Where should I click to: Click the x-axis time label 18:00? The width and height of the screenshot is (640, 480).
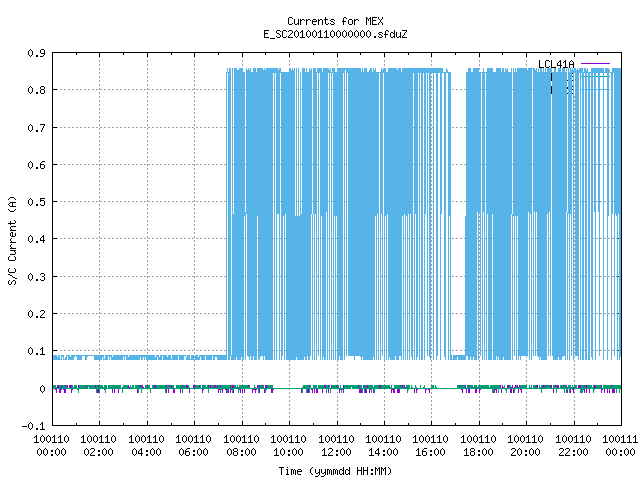point(478,452)
